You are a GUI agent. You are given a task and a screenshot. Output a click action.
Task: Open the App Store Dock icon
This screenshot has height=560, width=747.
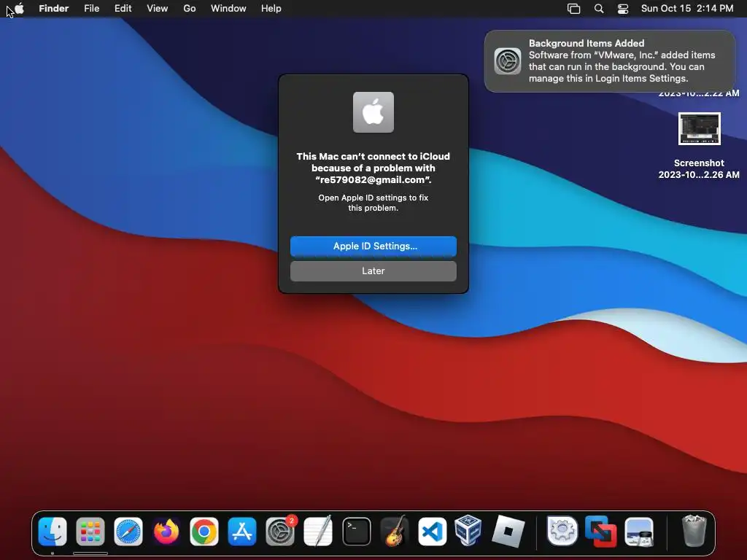point(242,532)
